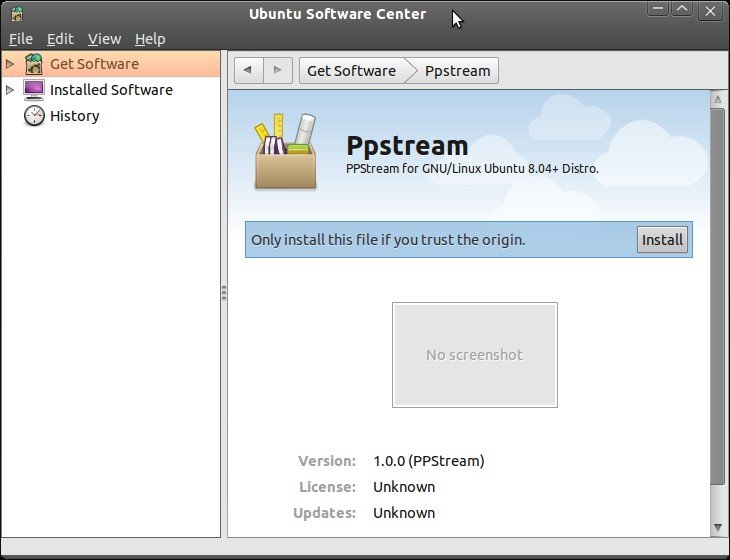Go back with the left arrow button
The image size is (730, 560).
pos(249,70)
